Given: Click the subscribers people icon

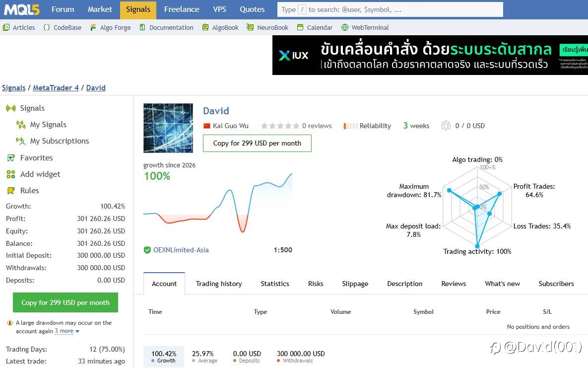Looking at the screenshot, I should click(x=446, y=125).
